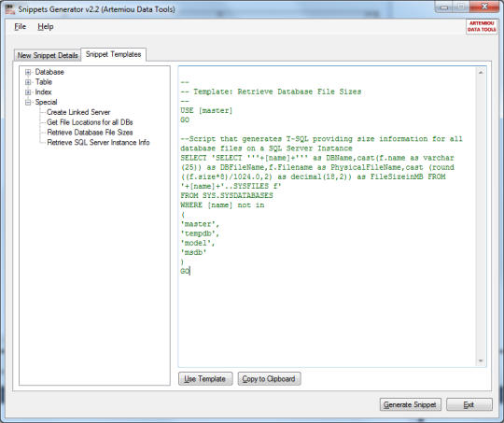
Task: Choose Get File Locations for all DBs
Action: pyautogui.click(x=90, y=122)
